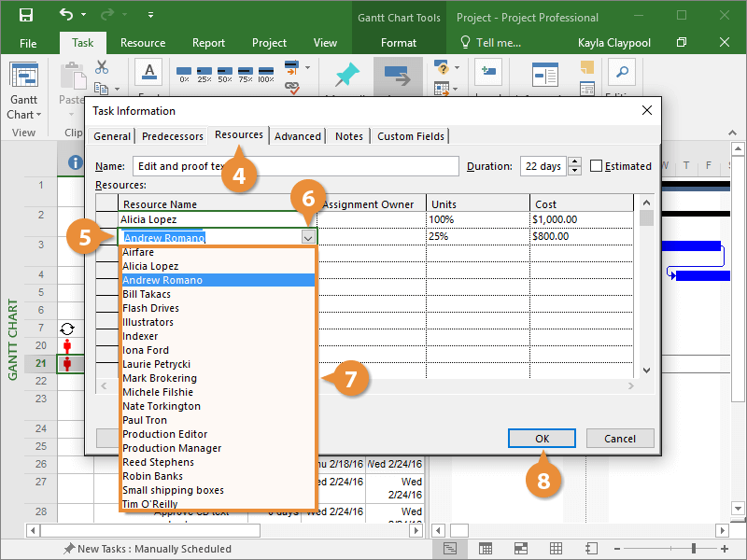Screen dimensions: 747x560
Task: Choose Production Manager in the dropdown list
Action: click(172, 448)
